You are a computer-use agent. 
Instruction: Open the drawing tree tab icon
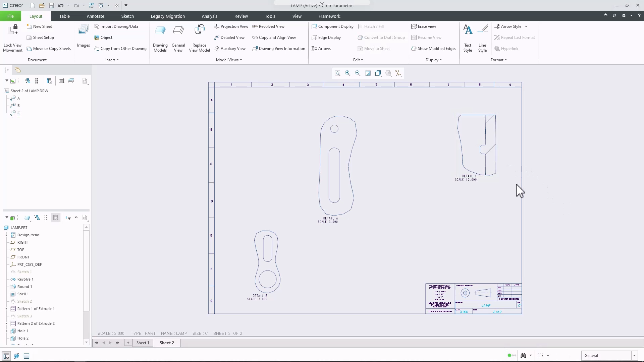(6, 70)
